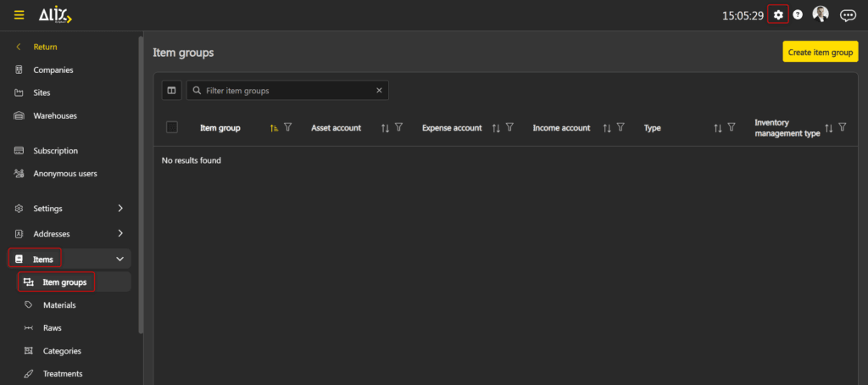The height and width of the screenshot is (385, 868).
Task: Expand the Addresses sidebar section
Action: (x=120, y=233)
